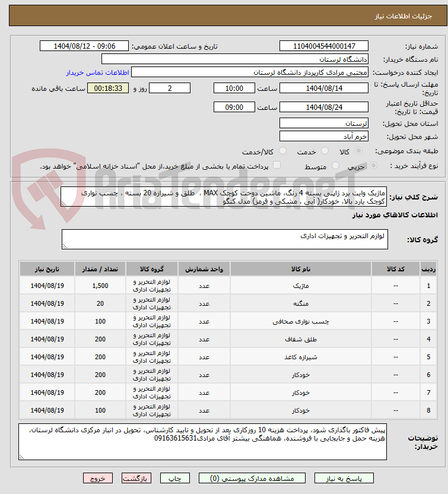Select the کالا radio button

point(358,151)
